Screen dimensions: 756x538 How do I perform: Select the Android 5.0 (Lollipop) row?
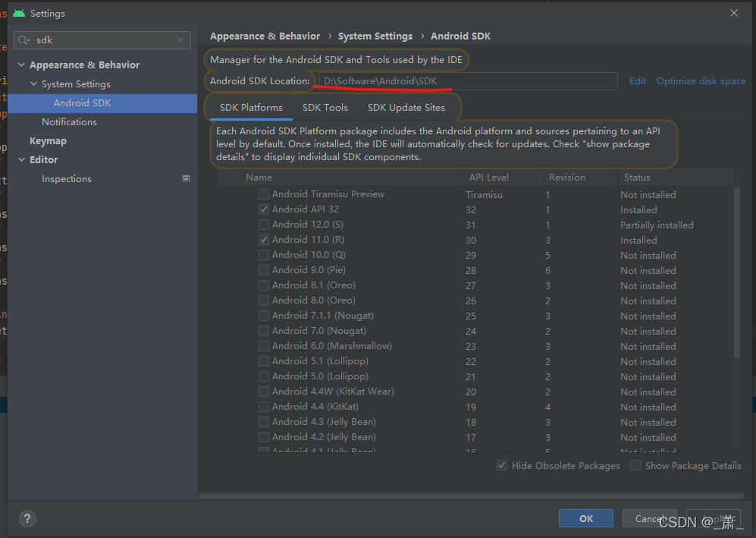[475, 376]
